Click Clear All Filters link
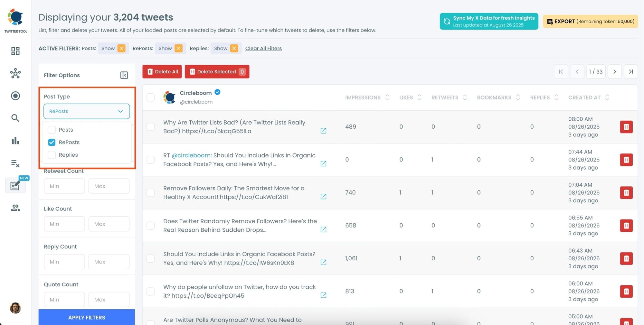The width and height of the screenshot is (644, 325). (x=263, y=48)
